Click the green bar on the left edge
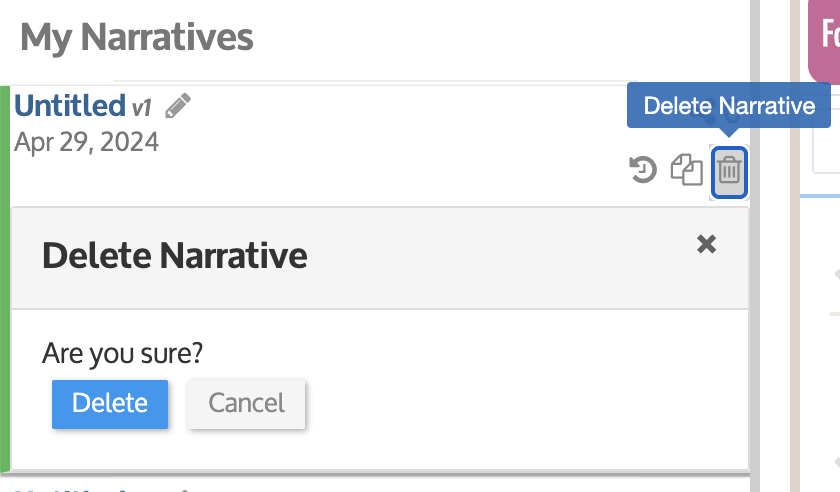 tap(5, 280)
